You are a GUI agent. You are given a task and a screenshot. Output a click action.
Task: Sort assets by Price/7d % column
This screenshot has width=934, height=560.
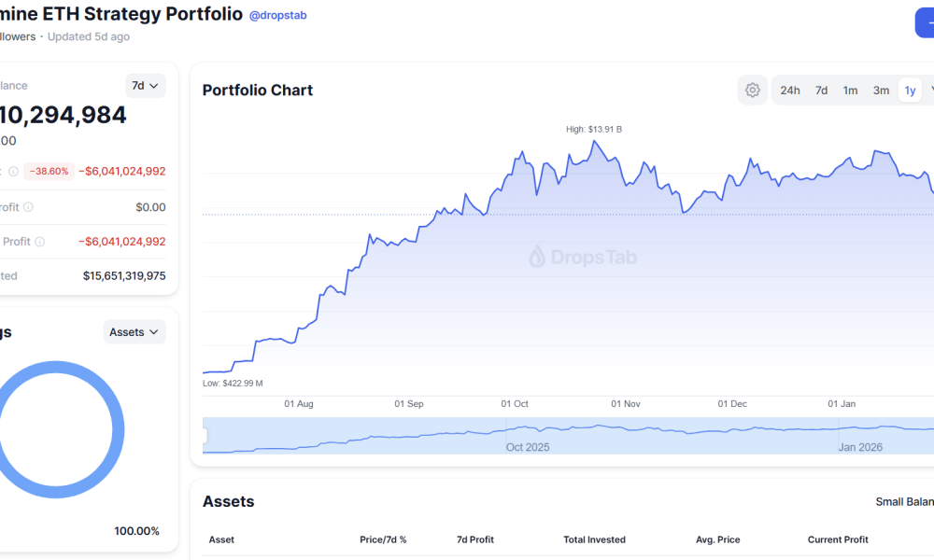pos(383,539)
